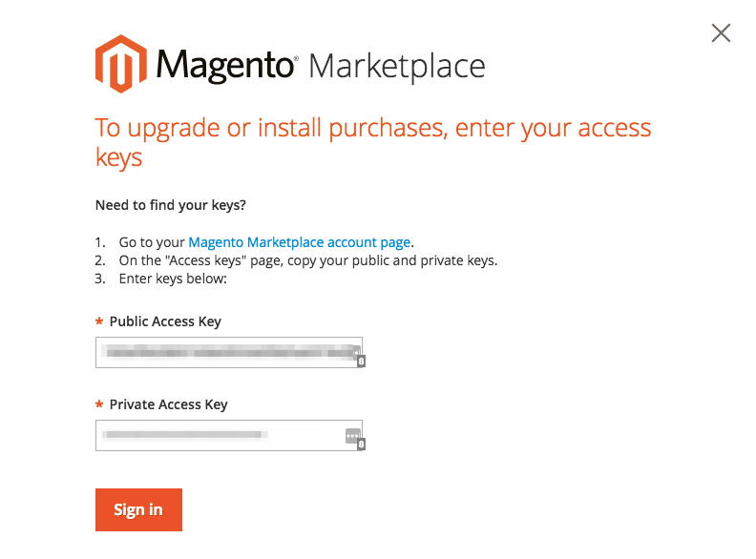Click password manager icon in Private Access Key field

[353, 436]
